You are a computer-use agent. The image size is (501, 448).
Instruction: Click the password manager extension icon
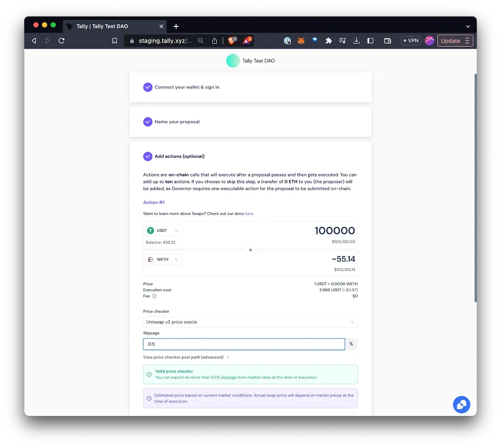tap(287, 41)
